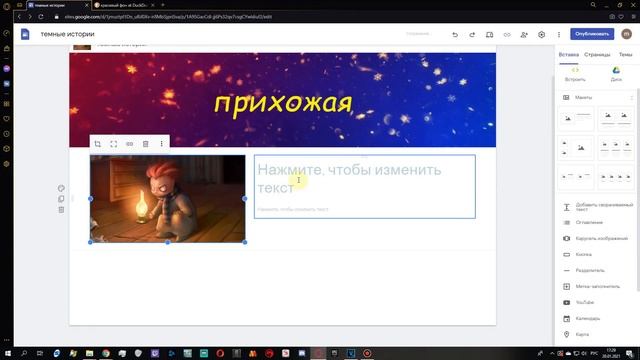This screenshot has height=360, width=640.
Task: Open the user account avatar
Action: click(x=627, y=34)
